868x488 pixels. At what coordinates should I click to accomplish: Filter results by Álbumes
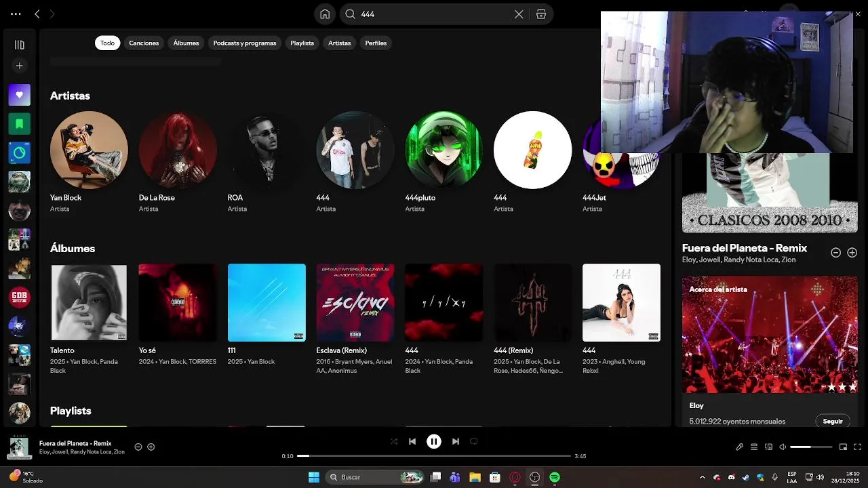pyautogui.click(x=186, y=43)
